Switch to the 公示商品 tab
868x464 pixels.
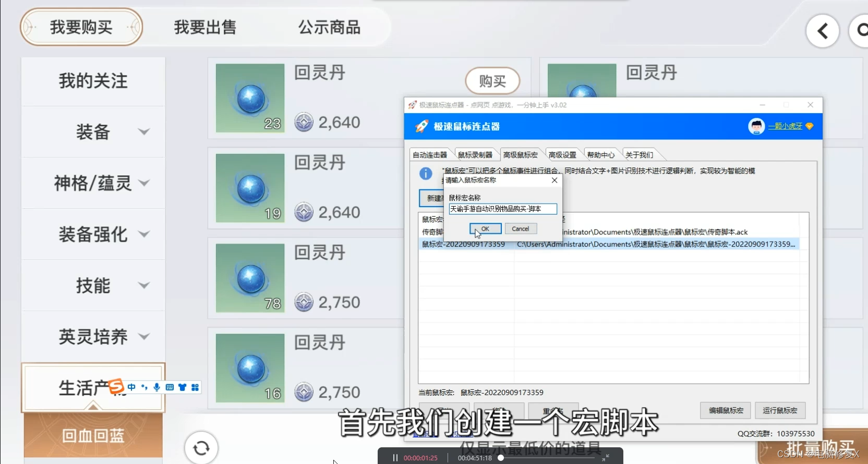click(330, 27)
